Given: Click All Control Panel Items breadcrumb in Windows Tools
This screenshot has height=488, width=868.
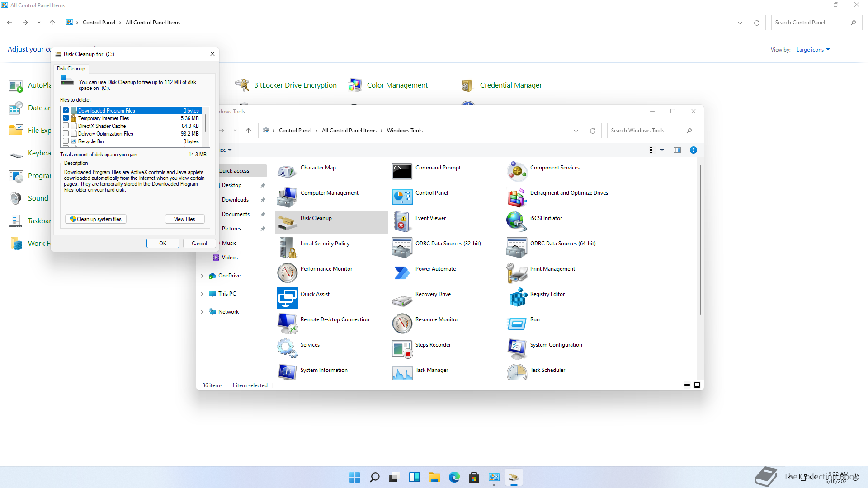Looking at the screenshot, I should pos(349,131).
